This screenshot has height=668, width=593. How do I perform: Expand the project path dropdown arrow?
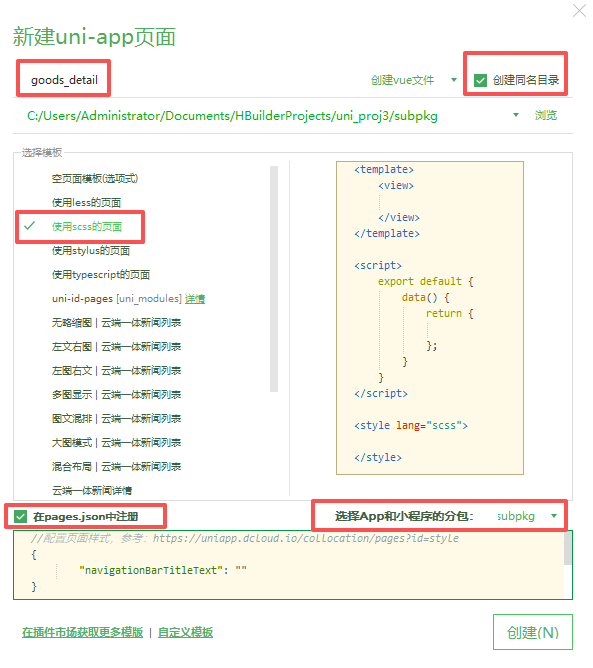tap(515, 115)
